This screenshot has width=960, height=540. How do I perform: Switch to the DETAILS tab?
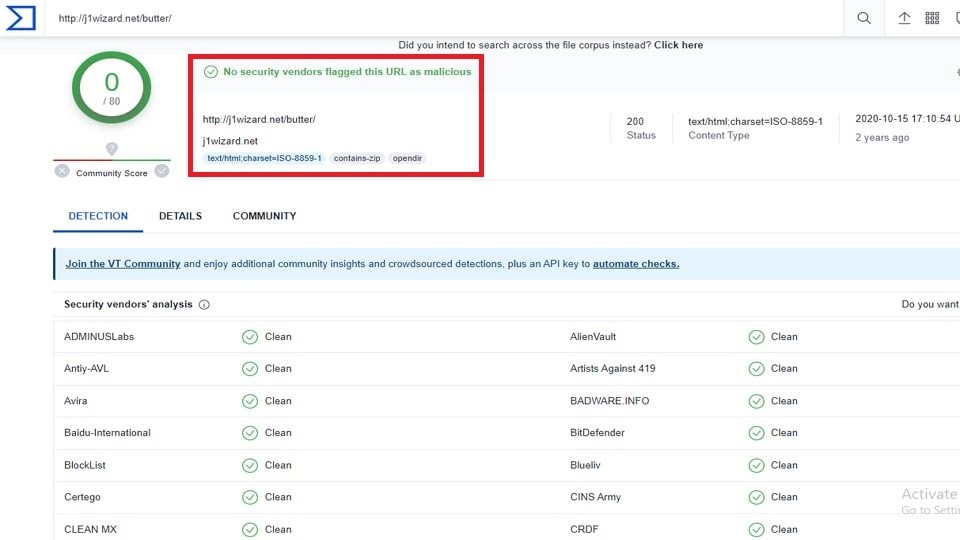180,216
